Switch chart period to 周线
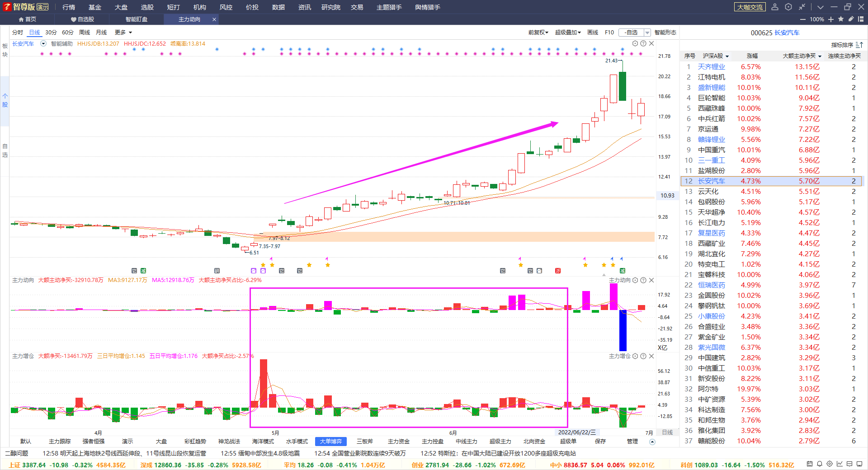 [85, 33]
